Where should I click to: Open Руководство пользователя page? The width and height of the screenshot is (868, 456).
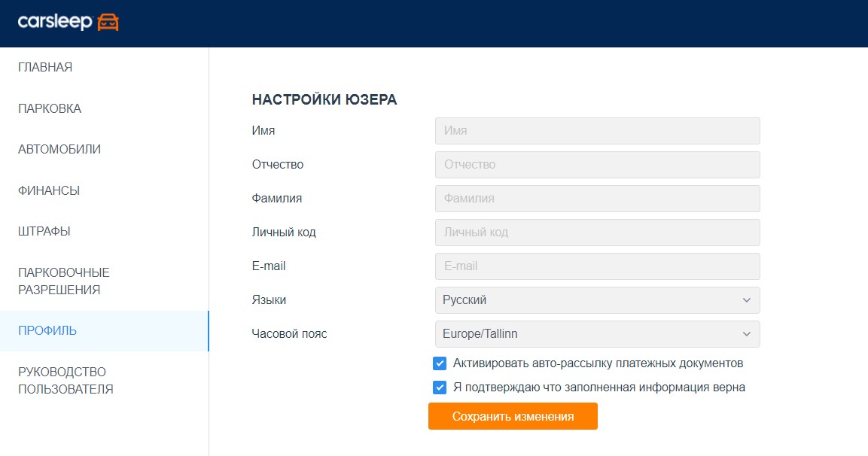[x=65, y=381]
